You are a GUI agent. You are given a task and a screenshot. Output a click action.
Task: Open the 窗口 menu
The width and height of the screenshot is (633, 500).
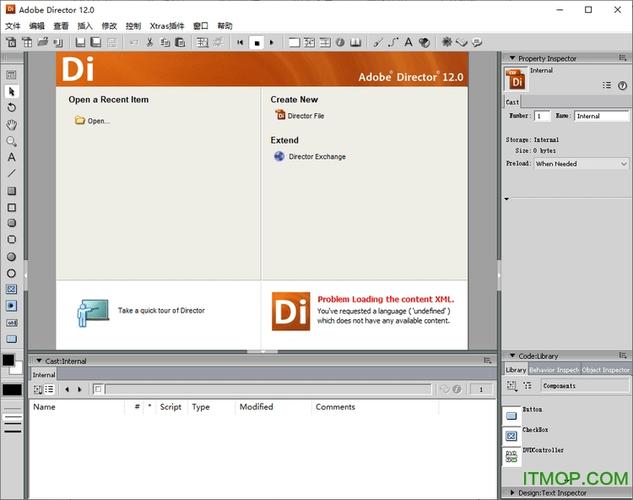tap(201, 26)
